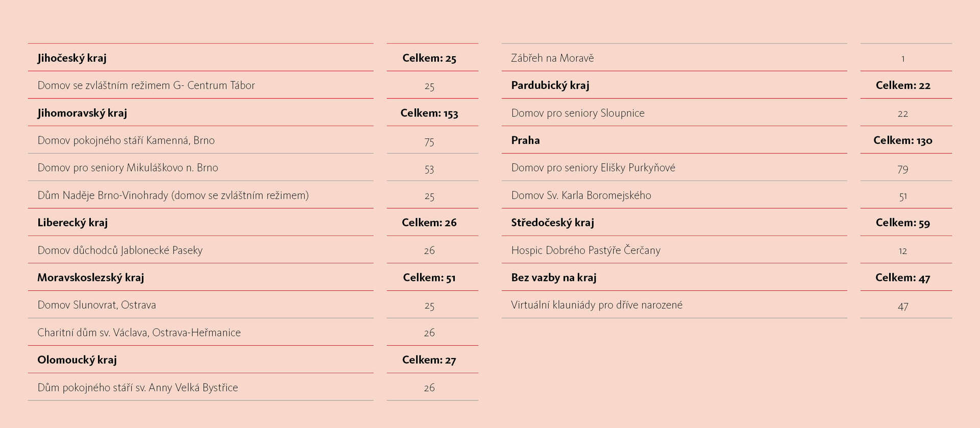980x428 pixels.
Task: Click Charitní dům sv. Václava, Ostrava-Heřmanice
Action: tap(139, 332)
